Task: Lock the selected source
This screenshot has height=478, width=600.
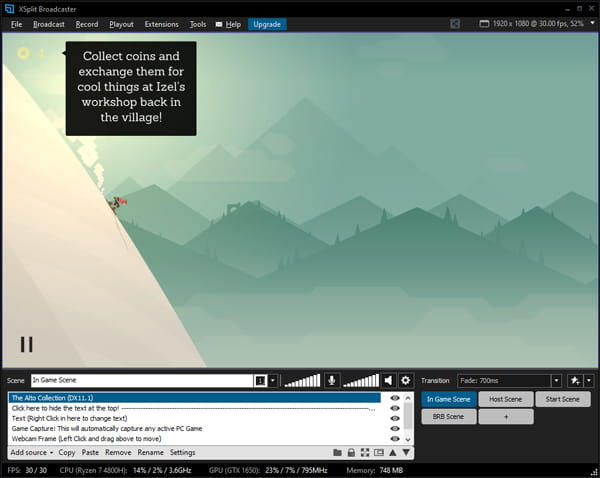Action: tap(351, 453)
